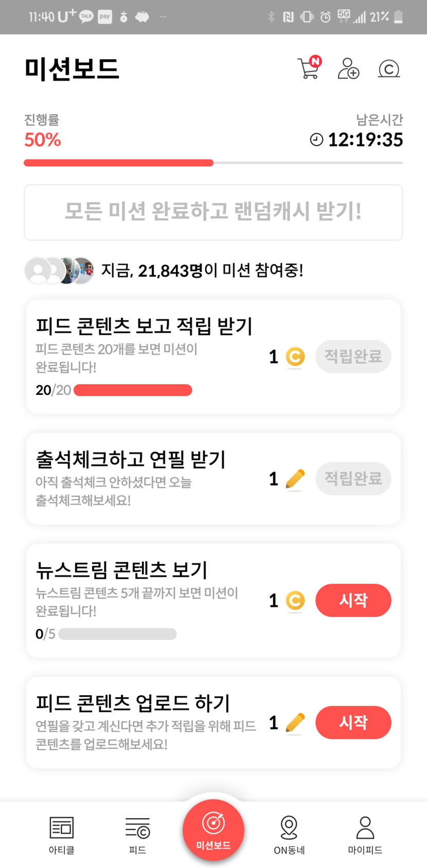Open the 마이피드 tab
The image size is (427, 868).
pos(365,834)
